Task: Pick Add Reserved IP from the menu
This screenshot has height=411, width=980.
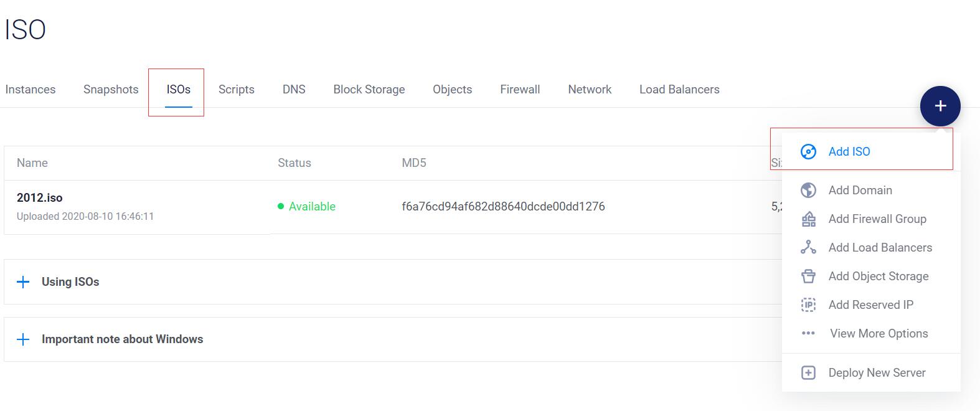Action: (x=871, y=305)
